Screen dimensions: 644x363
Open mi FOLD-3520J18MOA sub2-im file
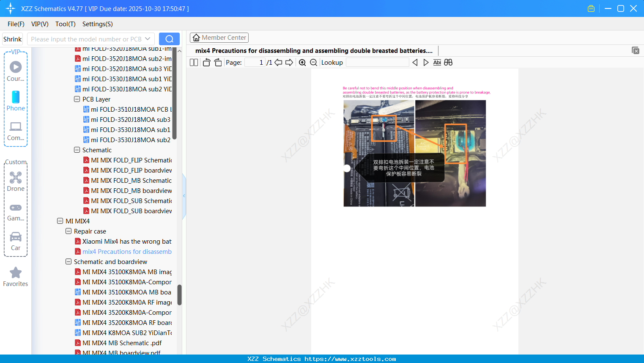123,58
